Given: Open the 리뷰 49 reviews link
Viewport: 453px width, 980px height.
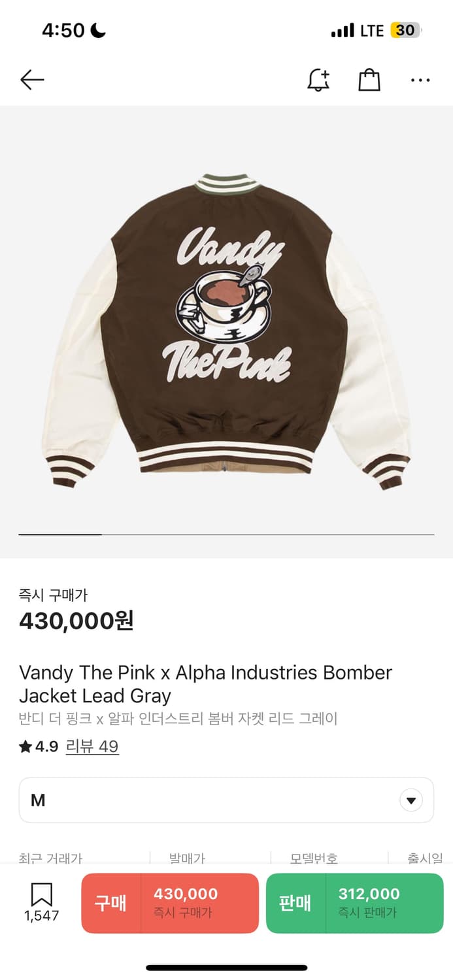Looking at the screenshot, I should (x=92, y=747).
